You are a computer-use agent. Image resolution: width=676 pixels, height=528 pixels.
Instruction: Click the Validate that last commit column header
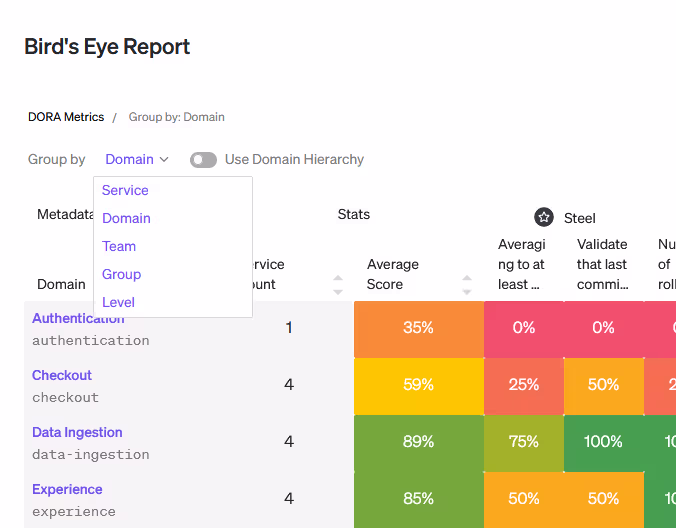pyautogui.click(x=602, y=264)
